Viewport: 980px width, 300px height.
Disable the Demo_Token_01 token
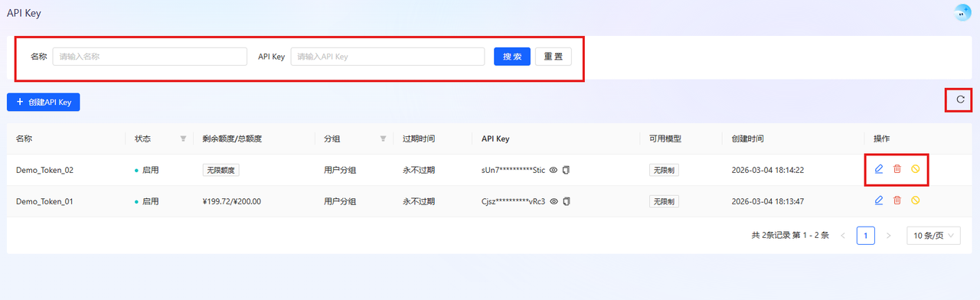[x=916, y=201]
